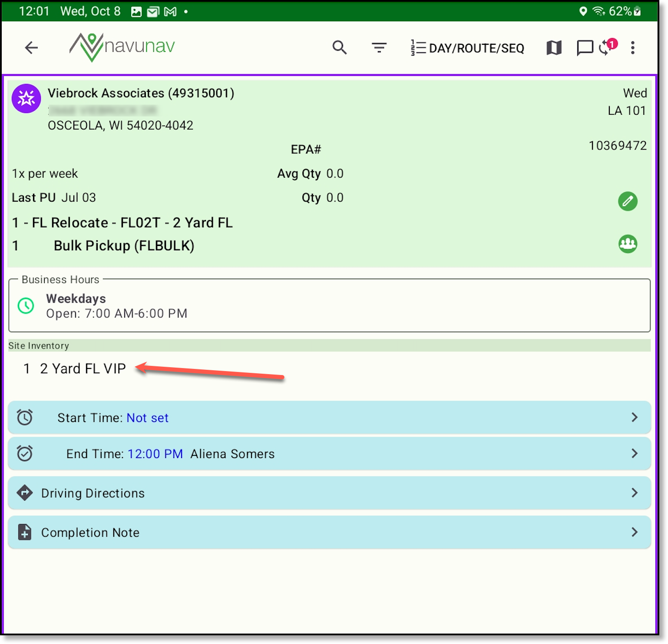Tap the route label LA 101
The height and width of the screenshot is (644, 668).
627,111
